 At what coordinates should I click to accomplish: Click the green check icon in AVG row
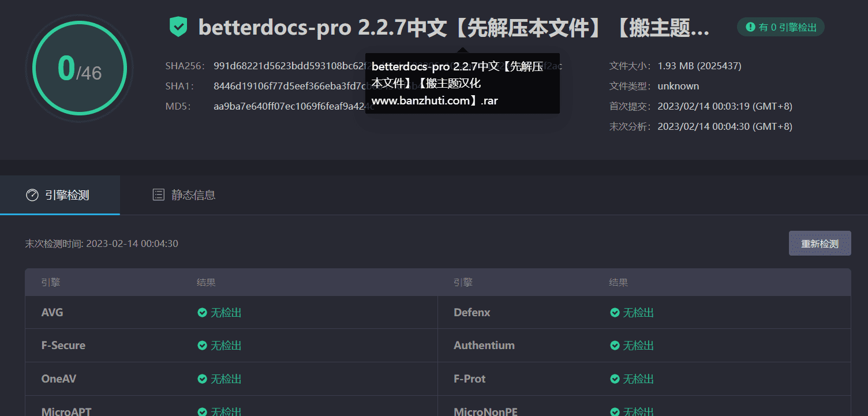[202, 312]
